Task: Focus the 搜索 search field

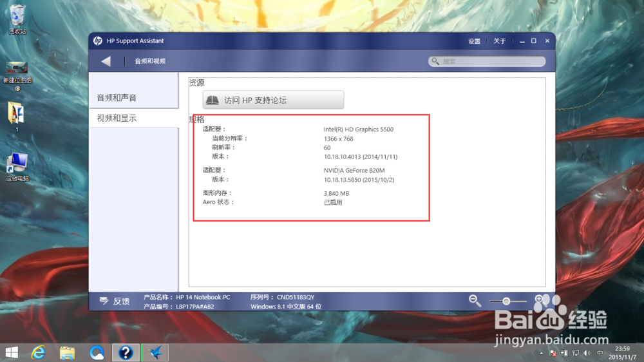Action: pyautogui.click(x=487, y=61)
